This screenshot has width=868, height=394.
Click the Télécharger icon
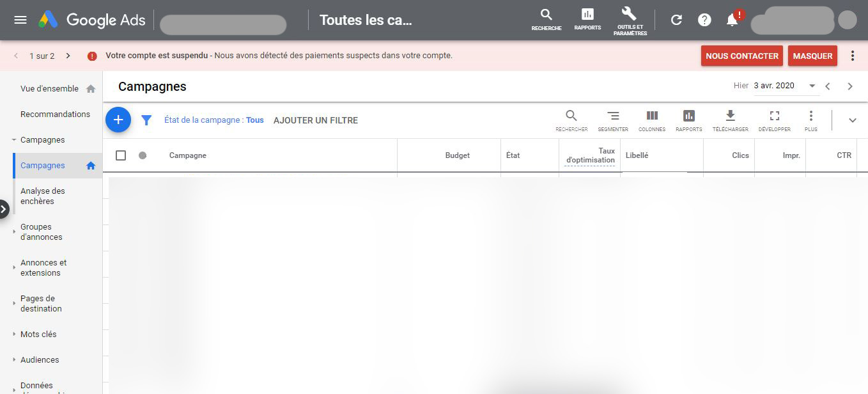click(730, 120)
